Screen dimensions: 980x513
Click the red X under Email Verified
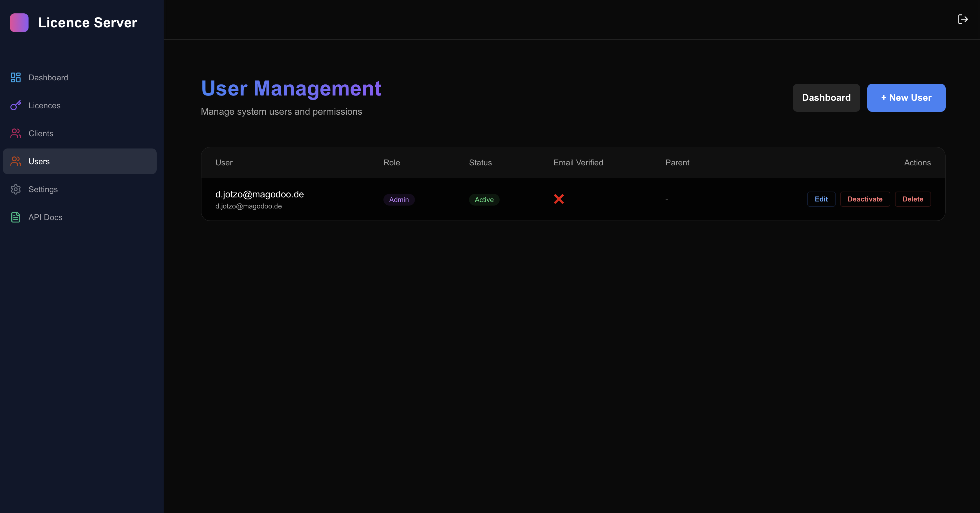(x=559, y=199)
